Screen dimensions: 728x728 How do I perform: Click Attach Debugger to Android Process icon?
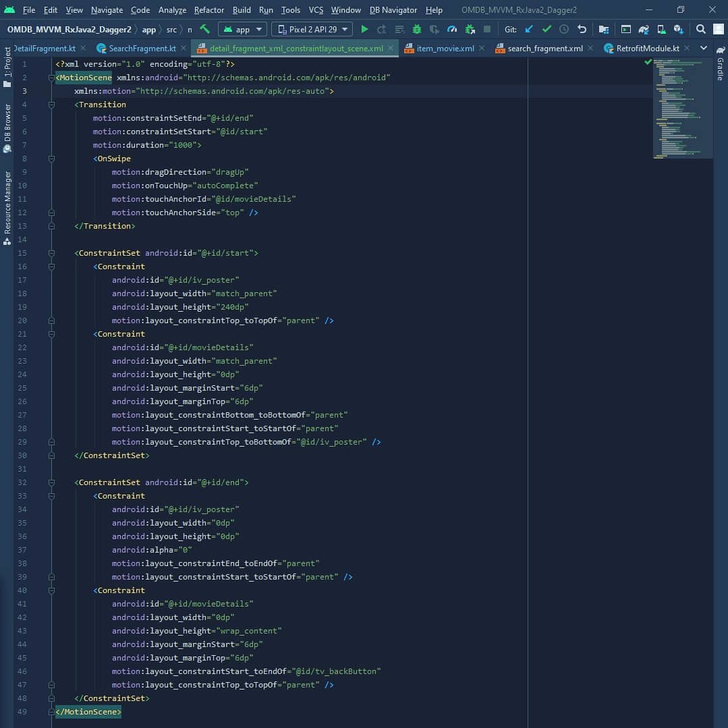click(470, 29)
